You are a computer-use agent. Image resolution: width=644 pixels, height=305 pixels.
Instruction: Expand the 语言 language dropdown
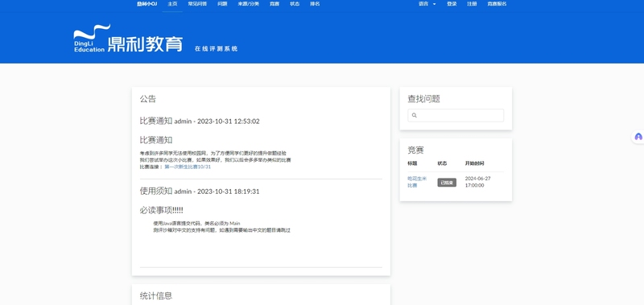point(427,4)
